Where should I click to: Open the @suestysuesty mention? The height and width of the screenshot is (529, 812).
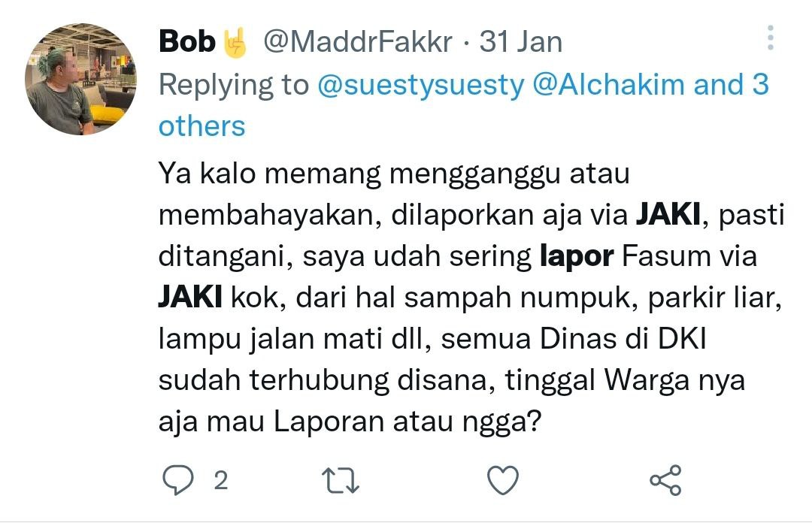click(x=420, y=85)
